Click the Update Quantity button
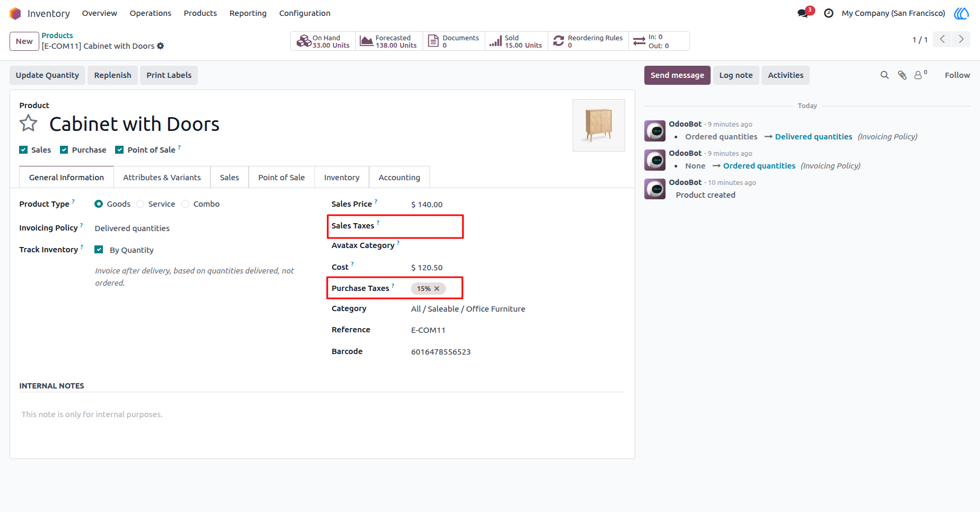This screenshot has width=980, height=512. pos(47,75)
